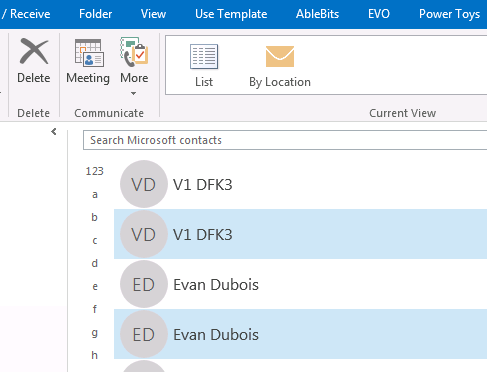Open the More communicate options
Viewport: 487px width, 372px height.
(134, 66)
